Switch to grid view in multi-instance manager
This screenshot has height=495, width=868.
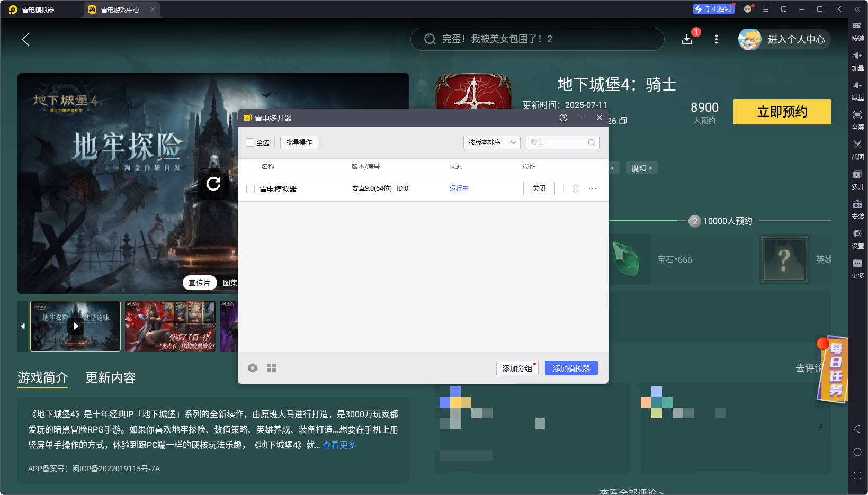pyautogui.click(x=272, y=368)
